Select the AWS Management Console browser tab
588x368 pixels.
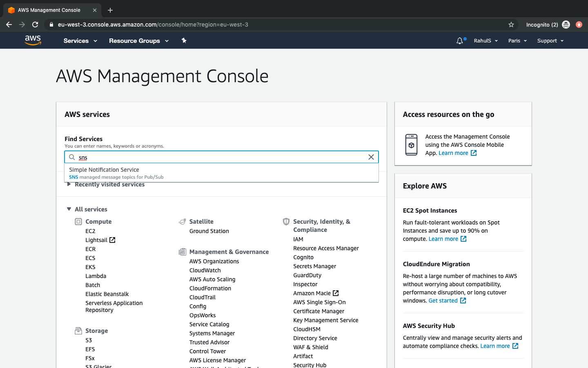49,10
